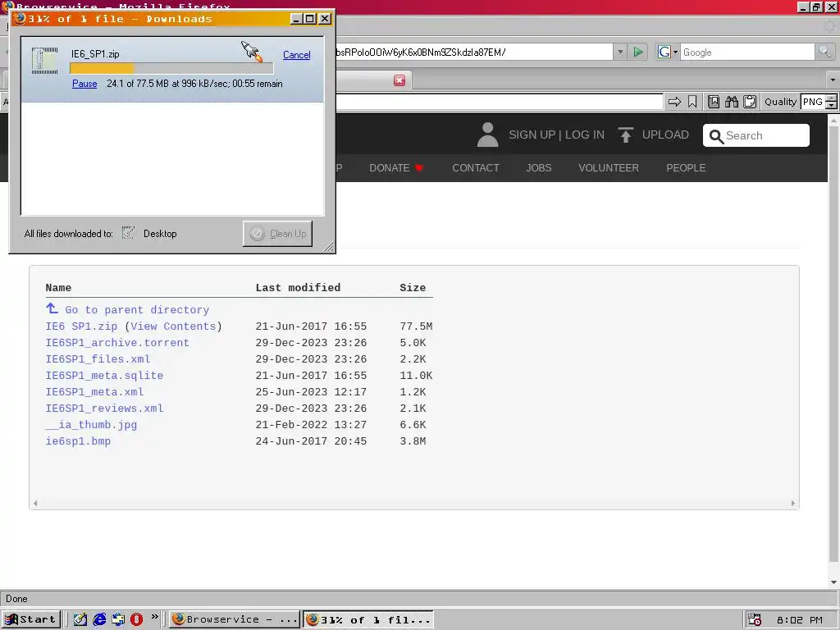Image resolution: width=840 pixels, height=630 pixels.
Task: Click the PNG quality field
Action: point(813,102)
